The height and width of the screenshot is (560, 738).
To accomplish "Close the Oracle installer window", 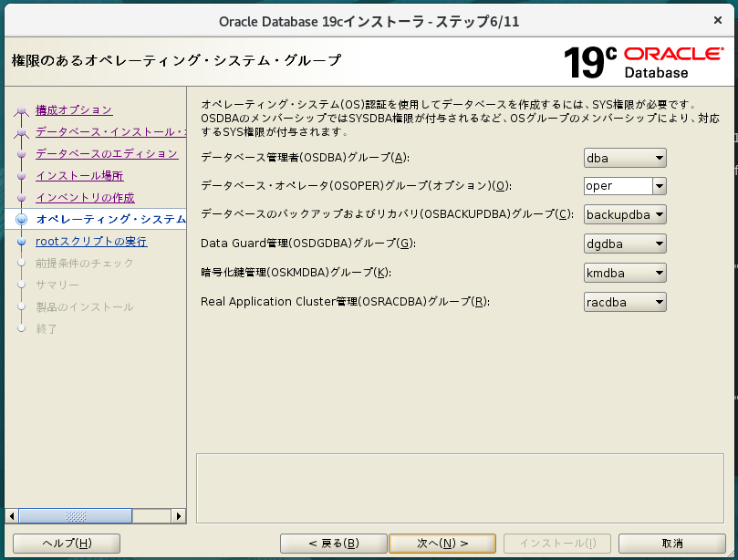I will click(718, 20).
